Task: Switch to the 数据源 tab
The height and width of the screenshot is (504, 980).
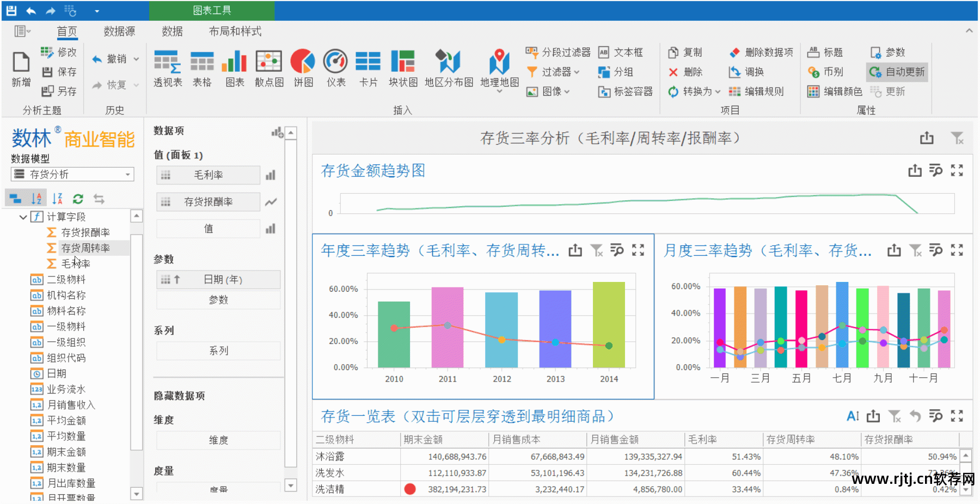Action: [119, 32]
